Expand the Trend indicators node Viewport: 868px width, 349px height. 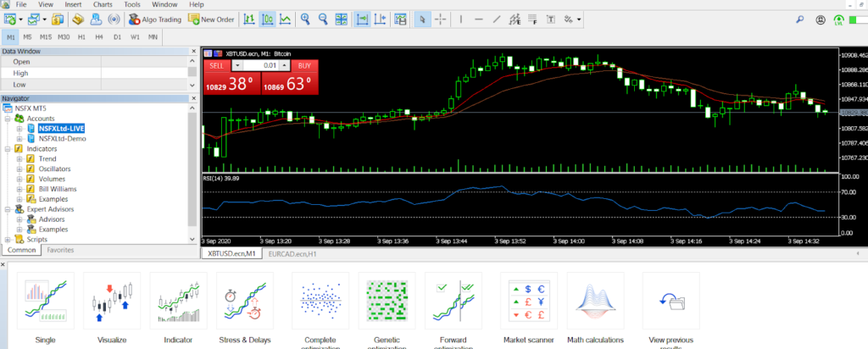coord(20,158)
